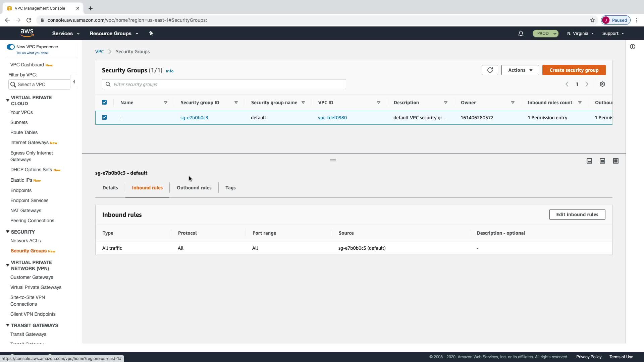Open table preferences gear icon
The image size is (644, 362).
pyautogui.click(x=602, y=84)
